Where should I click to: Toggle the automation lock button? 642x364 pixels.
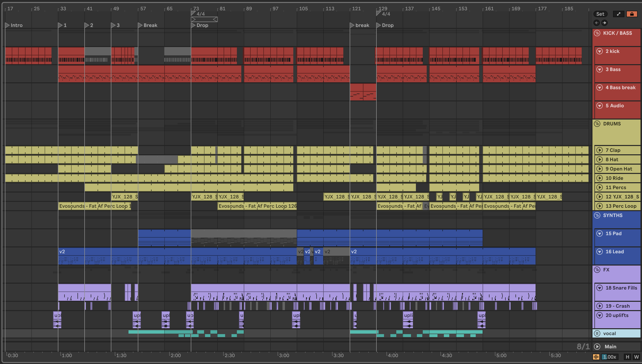click(x=631, y=14)
